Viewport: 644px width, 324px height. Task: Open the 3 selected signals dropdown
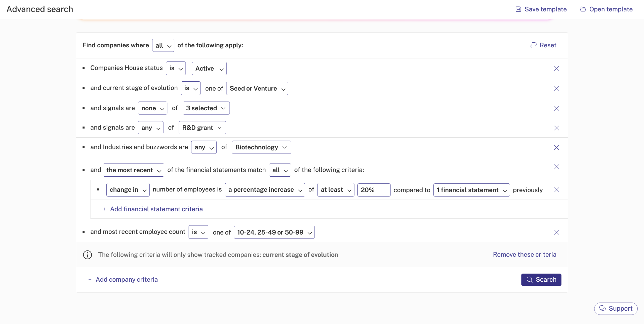pyautogui.click(x=206, y=108)
